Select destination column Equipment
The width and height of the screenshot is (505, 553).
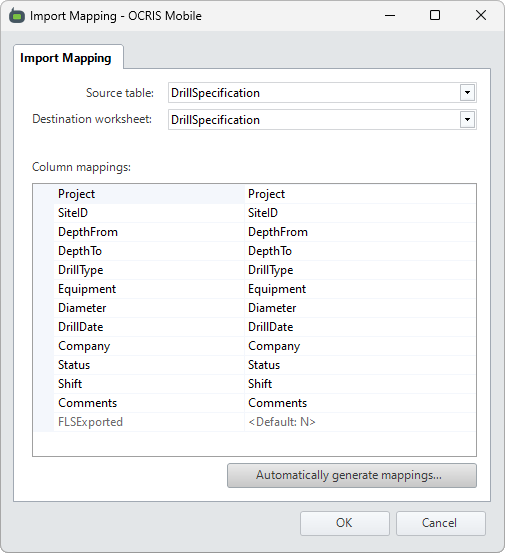click(360, 289)
